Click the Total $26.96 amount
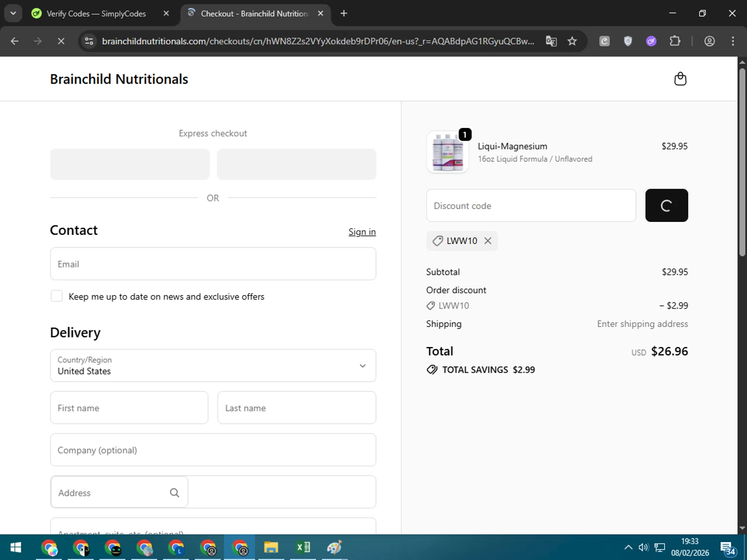This screenshot has height=560, width=747. 669,351
